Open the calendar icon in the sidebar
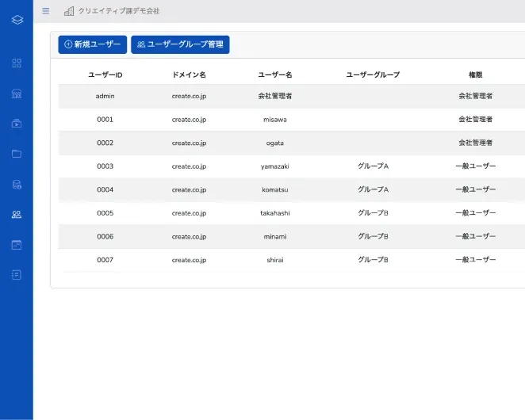Image resolution: width=525 pixels, height=420 pixels. [17, 245]
